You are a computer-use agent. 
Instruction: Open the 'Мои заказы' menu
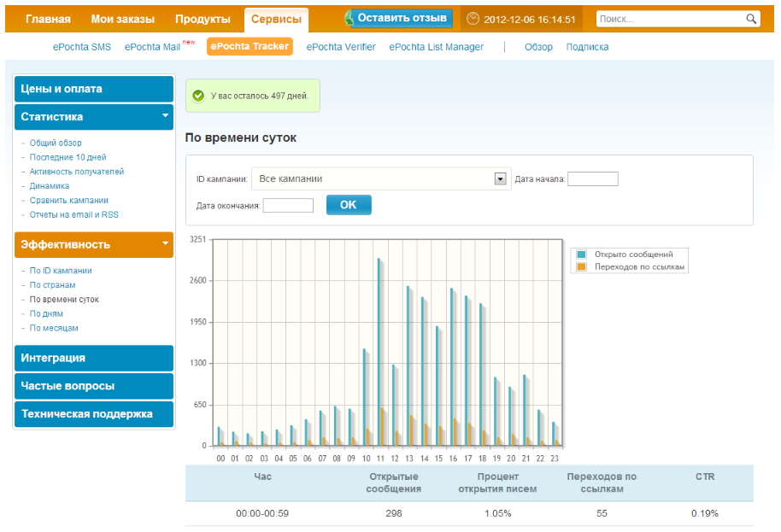coord(122,19)
